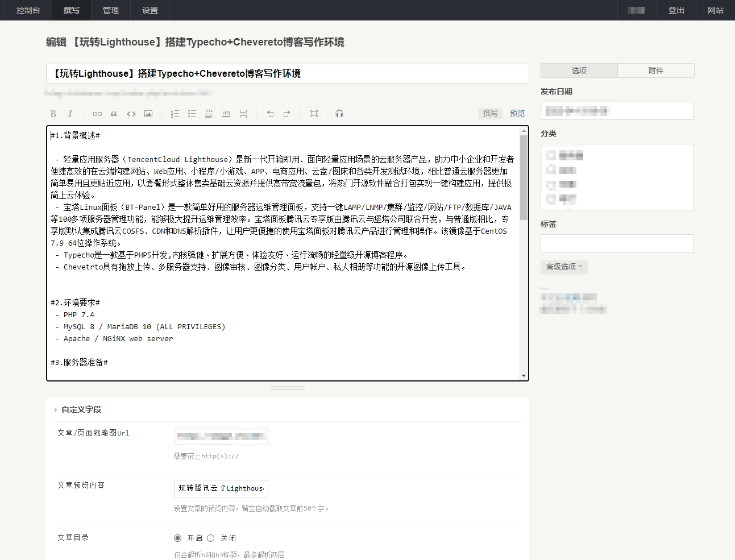Insert a bulleted list
735x560 pixels.
[x=192, y=114]
